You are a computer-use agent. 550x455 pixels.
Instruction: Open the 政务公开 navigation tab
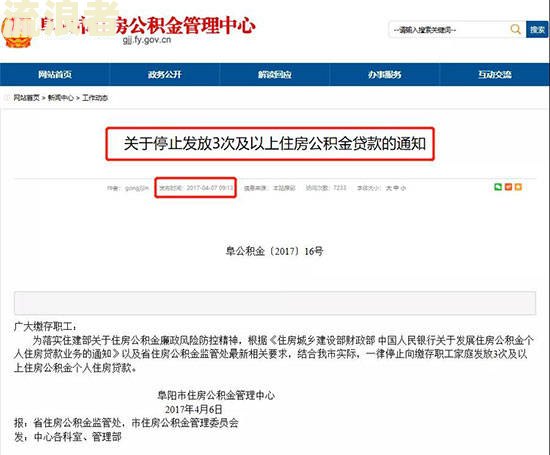(165, 74)
